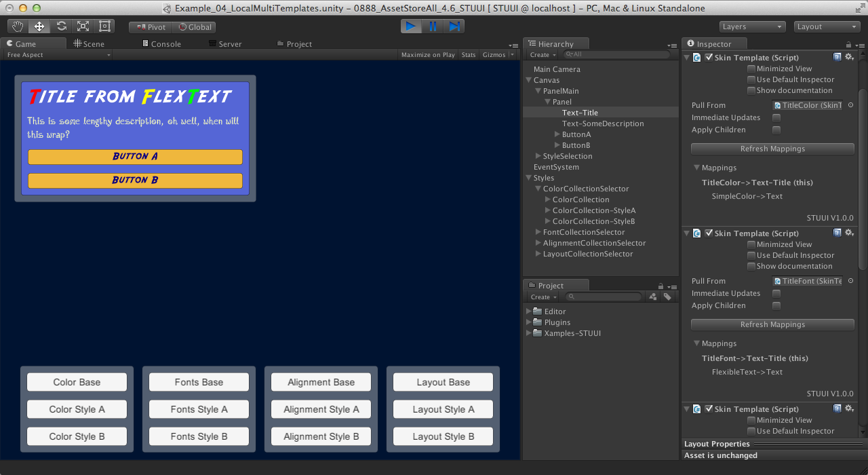Expand the StyleSelection node
This screenshot has width=868, height=475.
coord(538,156)
